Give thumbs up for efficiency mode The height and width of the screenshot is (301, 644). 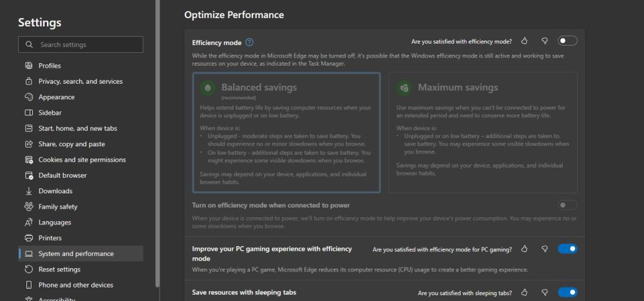tap(524, 41)
